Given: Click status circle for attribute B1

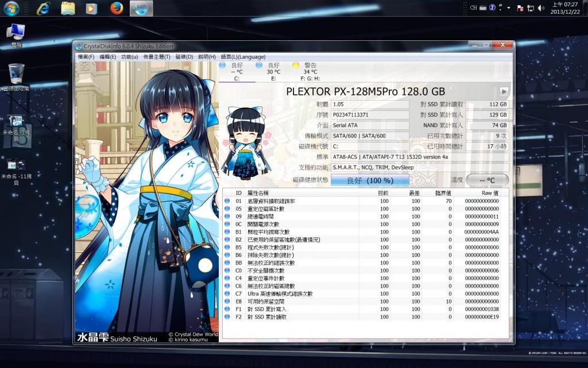Looking at the screenshot, I should coord(227,232).
